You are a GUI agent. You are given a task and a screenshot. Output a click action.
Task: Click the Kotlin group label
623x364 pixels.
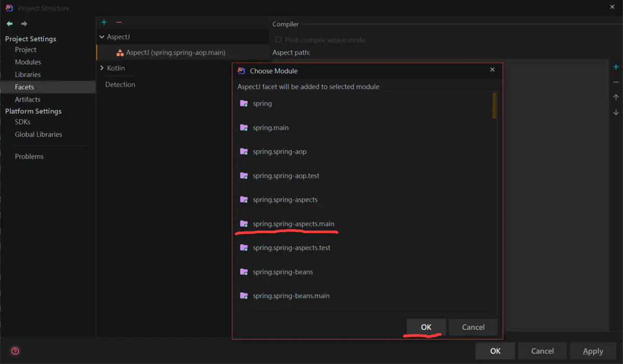click(x=116, y=68)
